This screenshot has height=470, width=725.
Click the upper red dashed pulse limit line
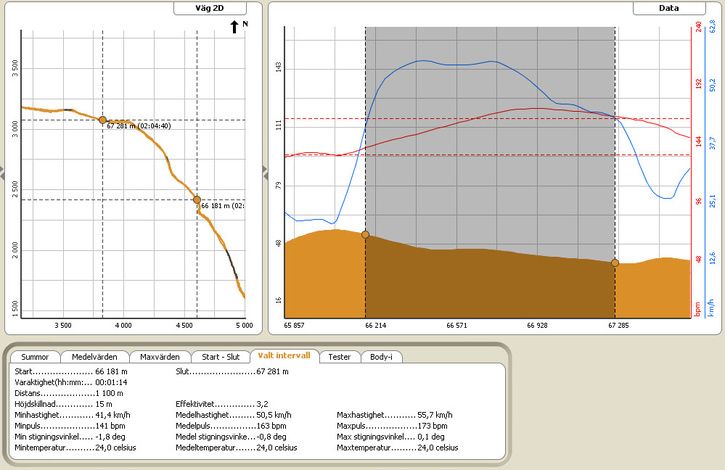[487, 119]
